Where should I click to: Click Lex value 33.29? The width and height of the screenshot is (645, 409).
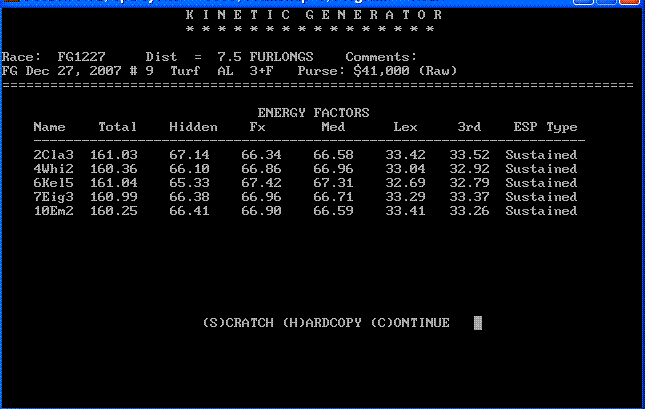pyautogui.click(x=405, y=197)
